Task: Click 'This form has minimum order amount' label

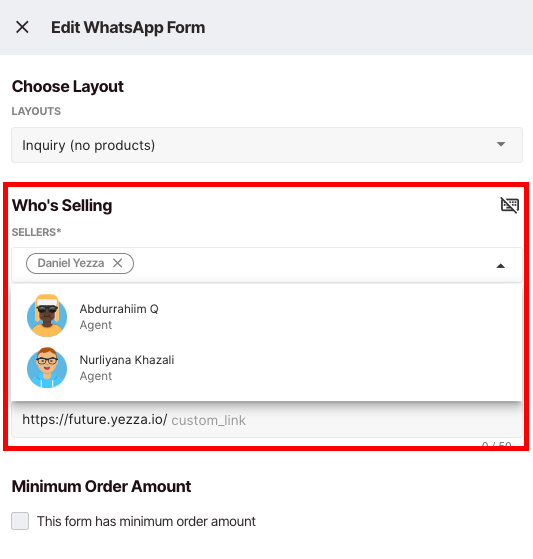Action: coord(146,521)
